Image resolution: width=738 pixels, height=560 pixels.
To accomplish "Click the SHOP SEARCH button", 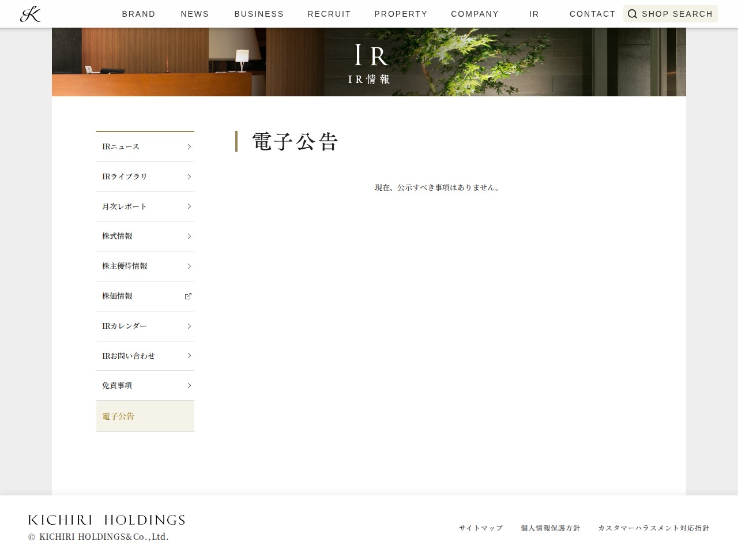I will [x=670, y=14].
